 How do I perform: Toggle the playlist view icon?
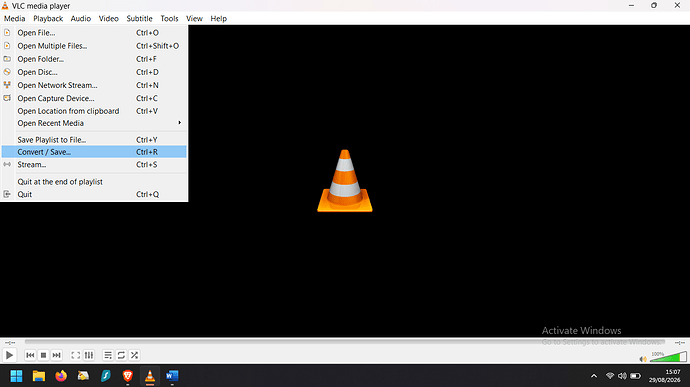point(108,355)
